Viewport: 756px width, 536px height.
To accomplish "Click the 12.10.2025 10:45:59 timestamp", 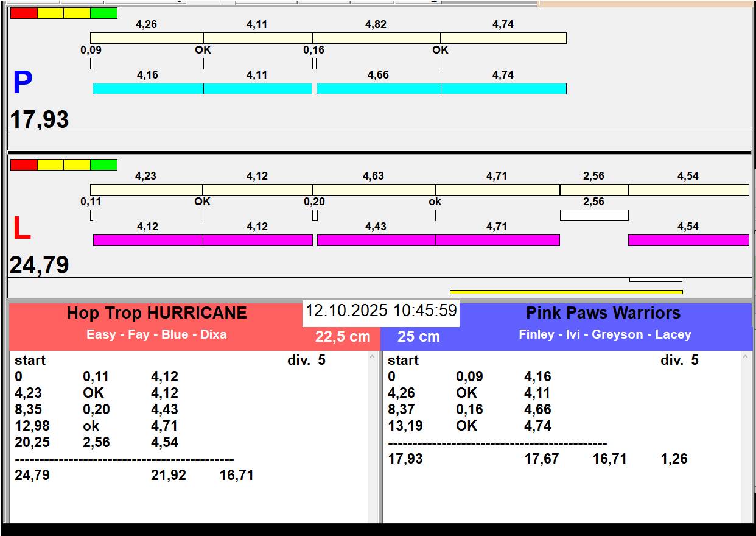I will pyautogui.click(x=380, y=311).
